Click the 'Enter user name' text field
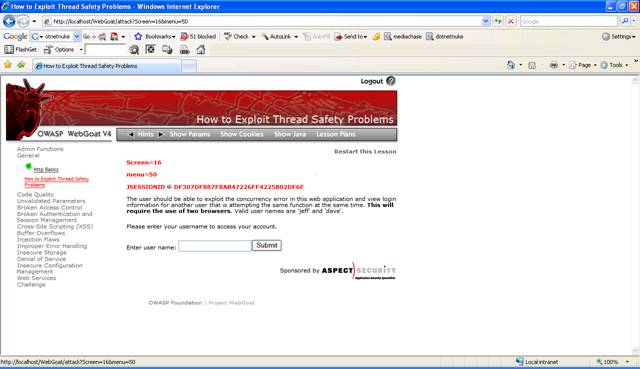640x369 pixels. tap(215, 246)
